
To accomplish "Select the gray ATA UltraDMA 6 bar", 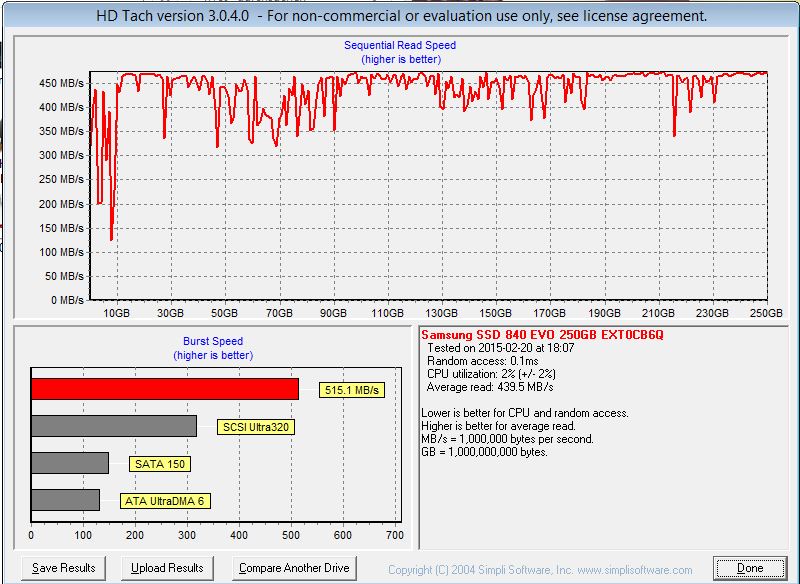I will (x=65, y=500).
